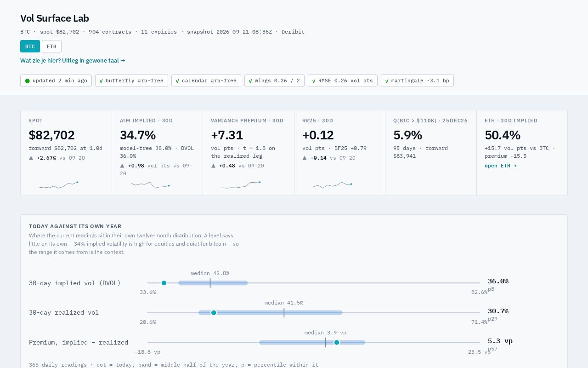
Task: Click the variance premium value +7.31
Action: click(227, 135)
